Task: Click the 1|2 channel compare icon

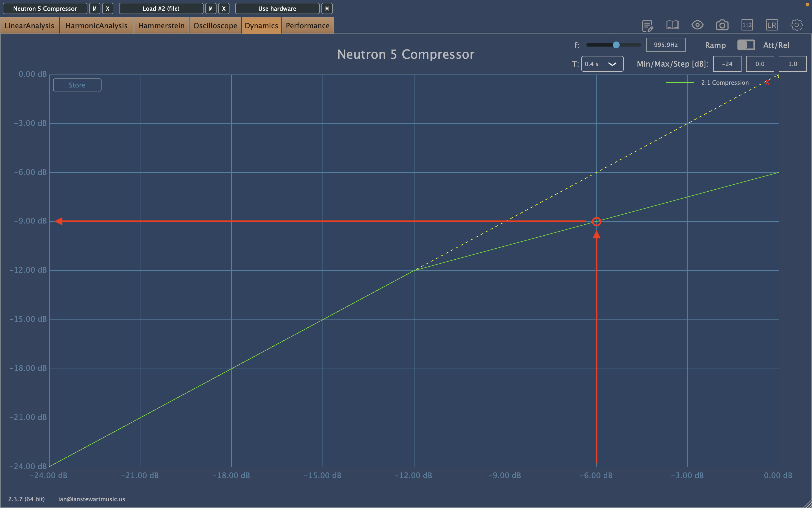Action: tap(747, 25)
